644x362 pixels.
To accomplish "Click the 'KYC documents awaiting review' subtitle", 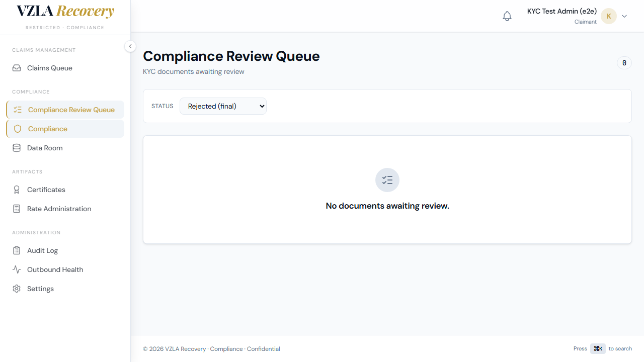I will click(194, 71).
